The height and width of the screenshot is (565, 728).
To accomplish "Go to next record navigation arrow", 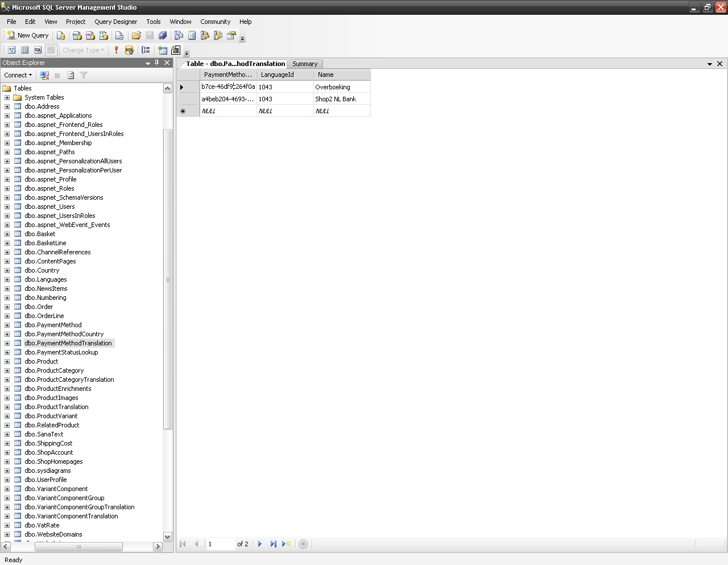I will click(260, 544).
